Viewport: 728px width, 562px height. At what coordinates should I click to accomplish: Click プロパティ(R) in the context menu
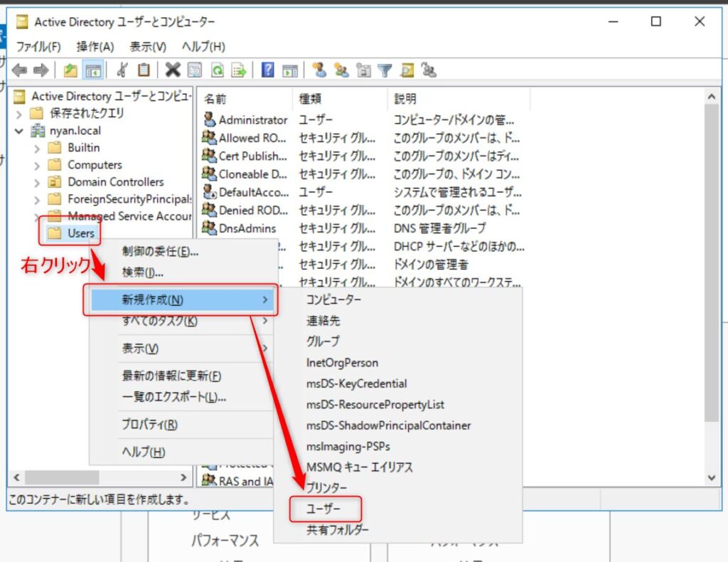(x=149, y=425)
